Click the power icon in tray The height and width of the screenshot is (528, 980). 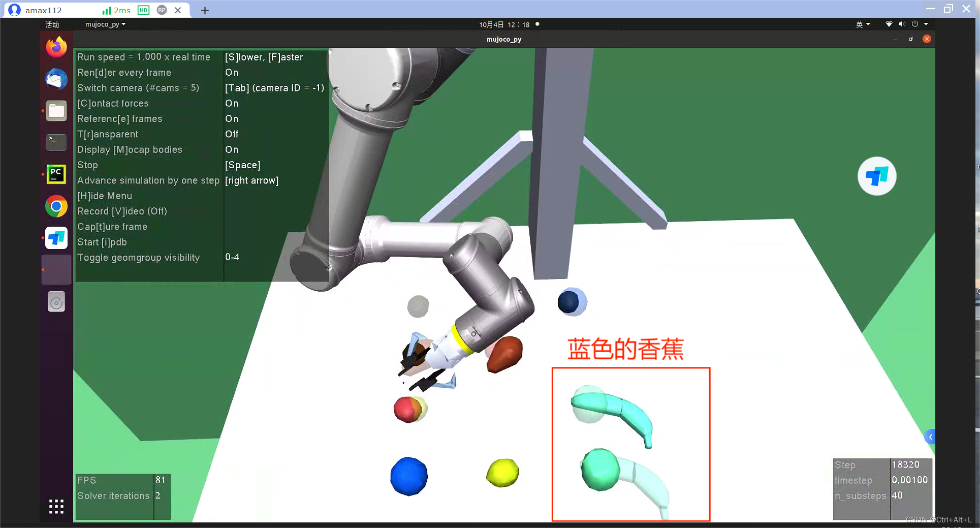pyautogui.click(x=915, y=24)
